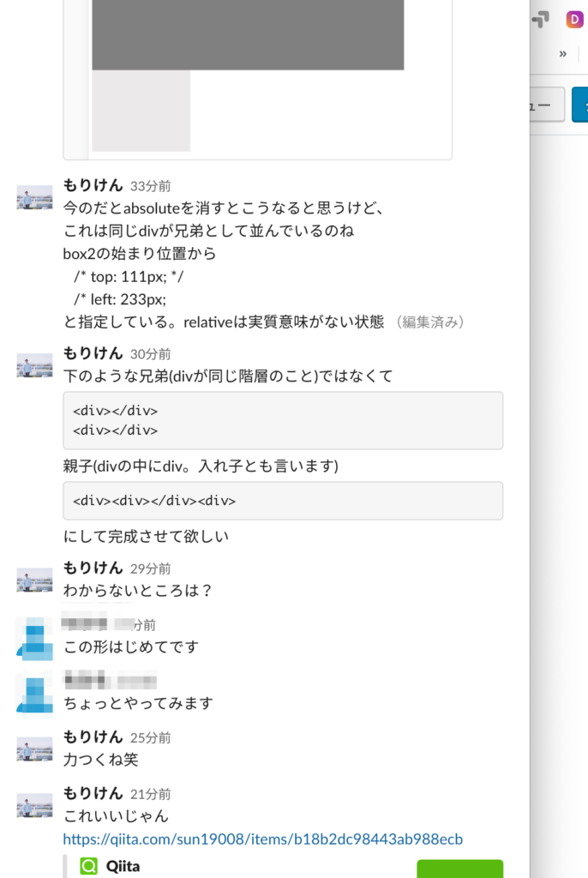Open the qiita.com article link
Image resolution: width=588 pixels, height=878 pixels.
[262, 839]
